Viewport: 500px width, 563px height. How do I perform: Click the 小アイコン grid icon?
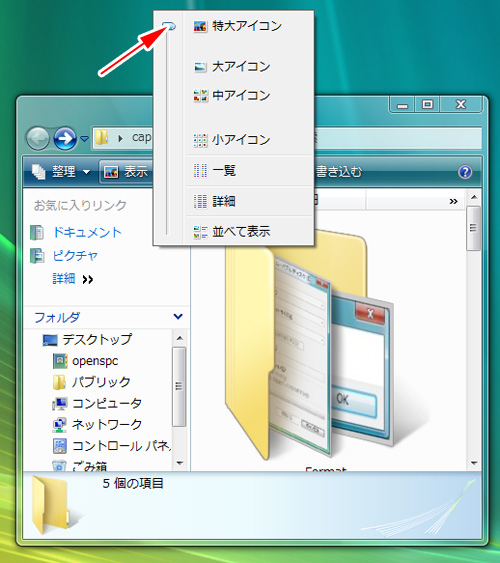coord(200,140)
